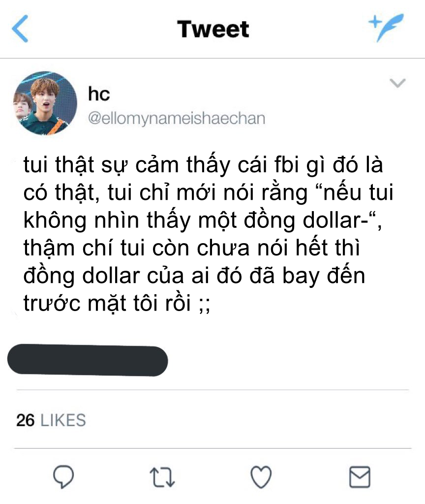425x504 pixels.
Task: Open tweet options chevron beside hc
Action: (397, 83)
